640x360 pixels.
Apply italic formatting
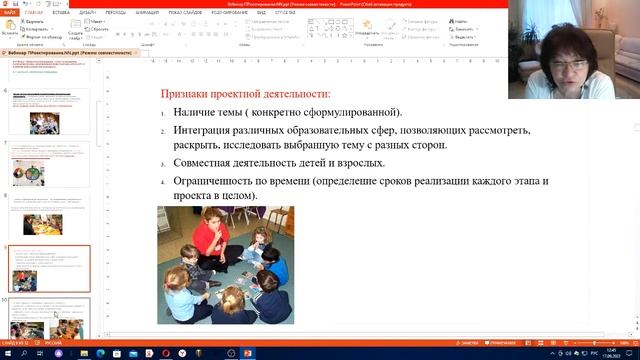(124, 35)
